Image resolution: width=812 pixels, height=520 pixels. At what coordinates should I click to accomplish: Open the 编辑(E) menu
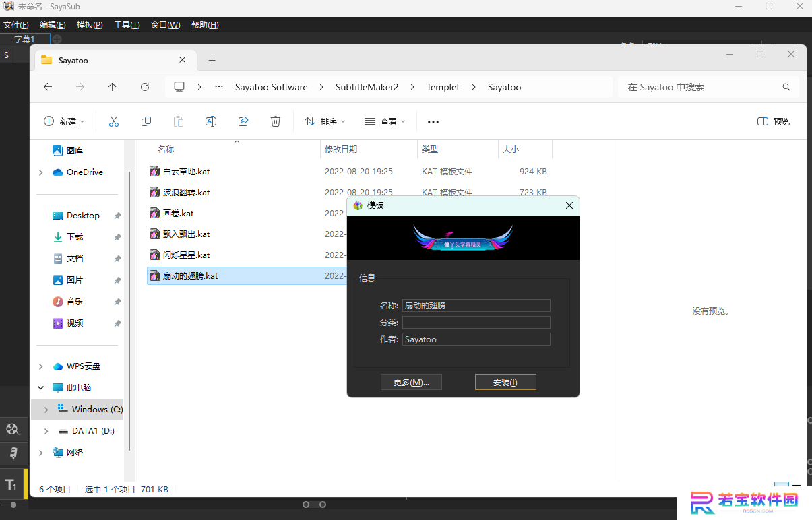pos(53,25)
